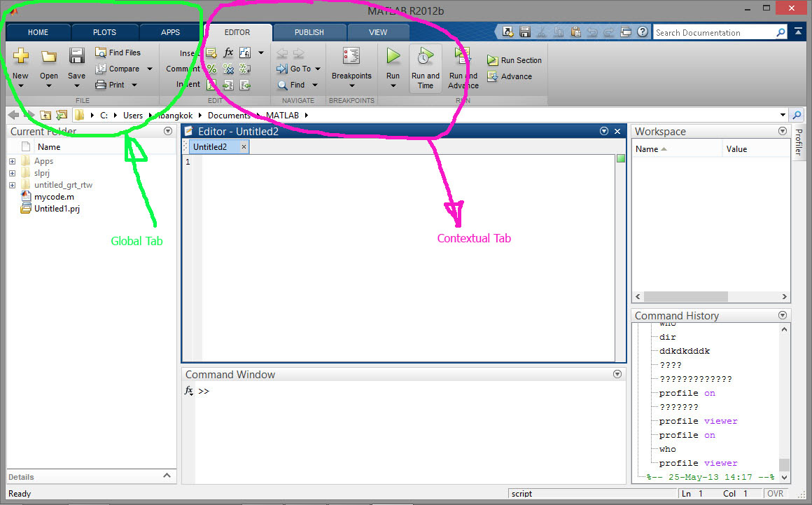Click the up one level folder icon
The height and width of the screenshot is (505, 812).
click(x=45, y=115)
